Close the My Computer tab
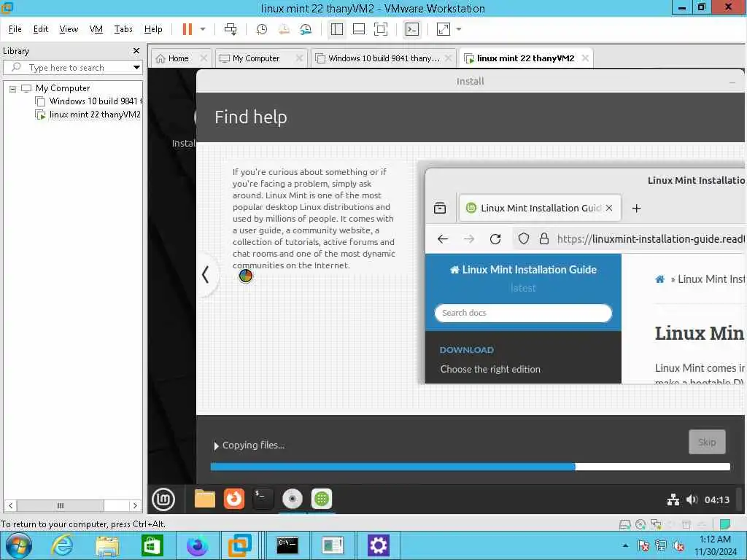This screenshot has width=747, height=560. pyautogui.click(x=299, y=58)
